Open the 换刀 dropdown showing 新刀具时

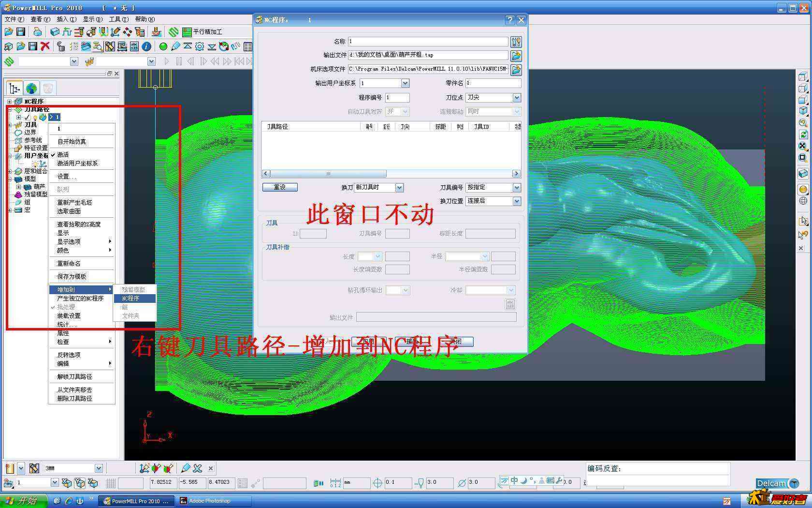(399, 188)
